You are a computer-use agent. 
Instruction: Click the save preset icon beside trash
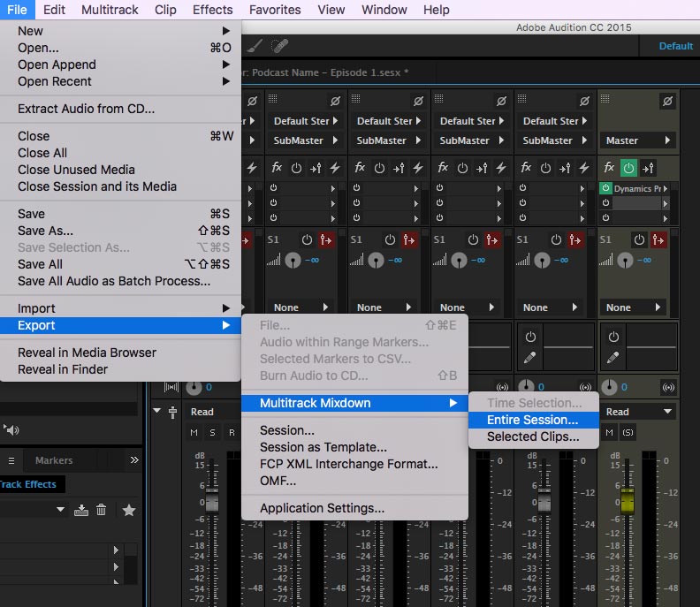pyautogui.click(x=81, y=510)
